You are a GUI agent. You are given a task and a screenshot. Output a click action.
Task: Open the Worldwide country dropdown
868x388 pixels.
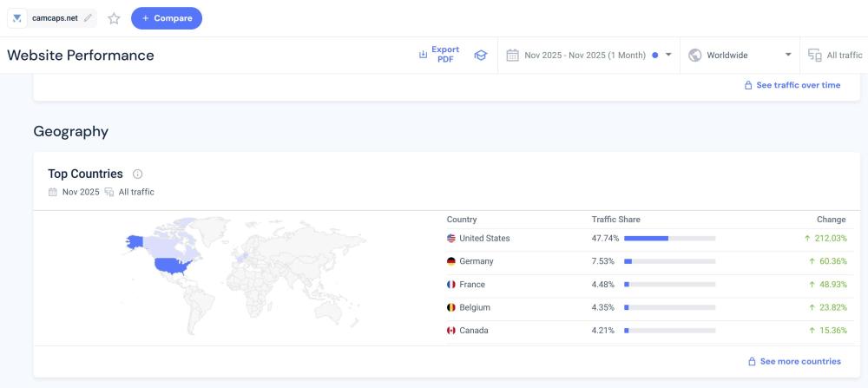point(788,56)
